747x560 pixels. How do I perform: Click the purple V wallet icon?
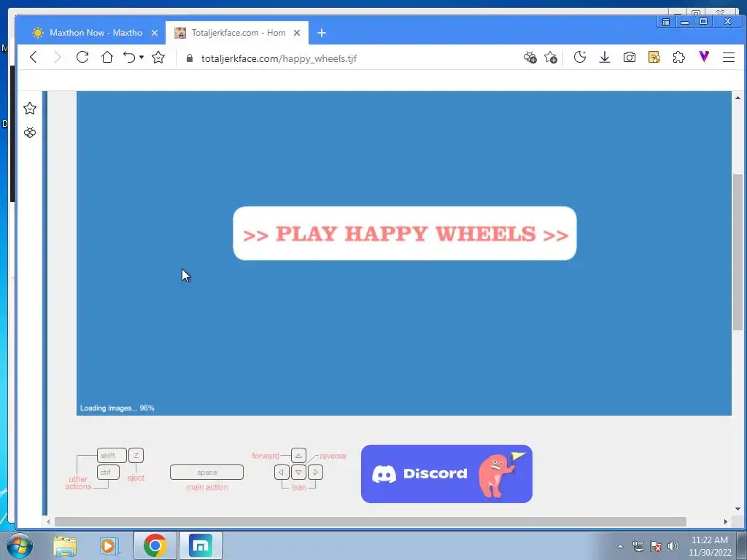pyautogui.click(x=704, y=57)
